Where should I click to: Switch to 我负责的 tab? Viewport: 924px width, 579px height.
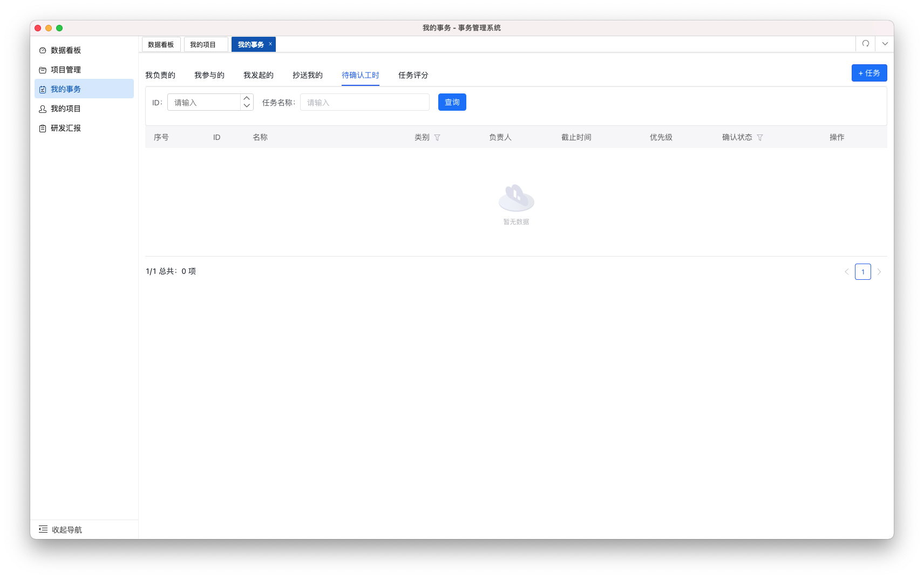pos(160,75)
